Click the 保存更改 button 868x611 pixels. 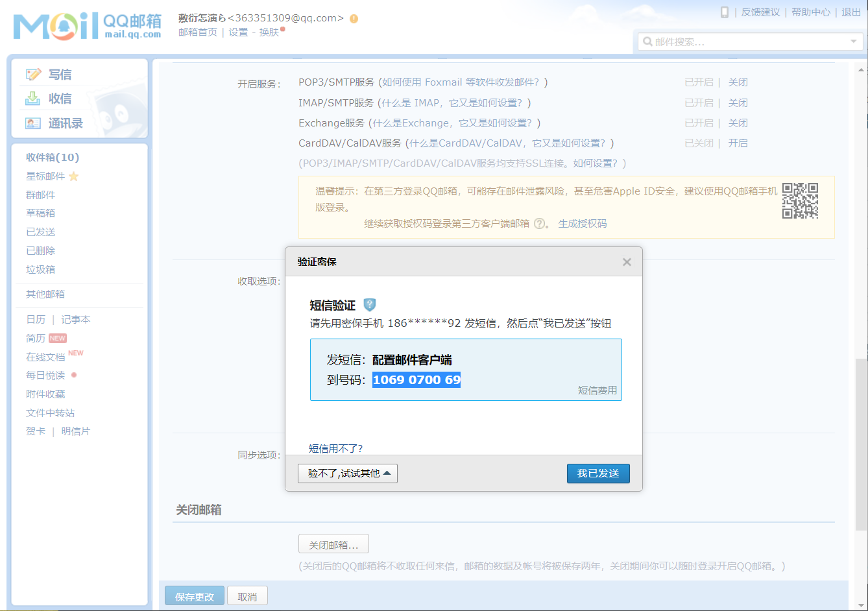point(195,597)
